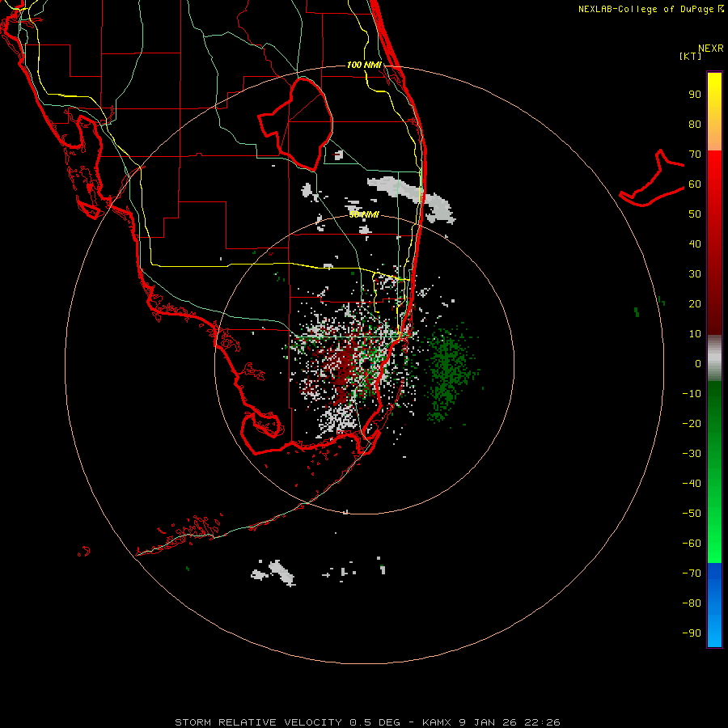Click the '-10' value on velocity legend
The width and height of the screenshot is (728, 728).
coord(692,394)
